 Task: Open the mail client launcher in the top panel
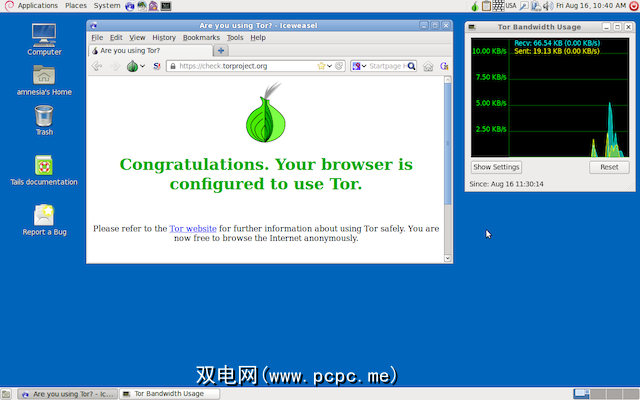[142, 6]
